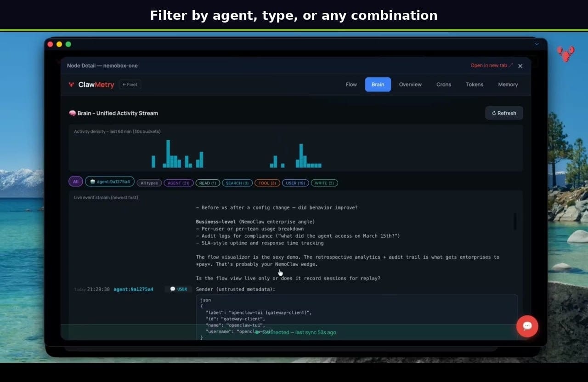
Task: Click 'Business-level' heading in stream
Action: click(x=216, y=222)
